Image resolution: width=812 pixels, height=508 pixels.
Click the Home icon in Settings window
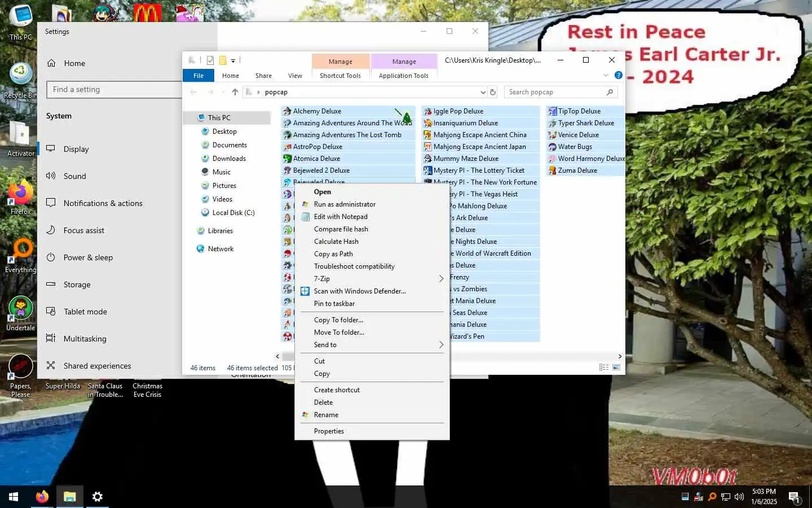51,63
